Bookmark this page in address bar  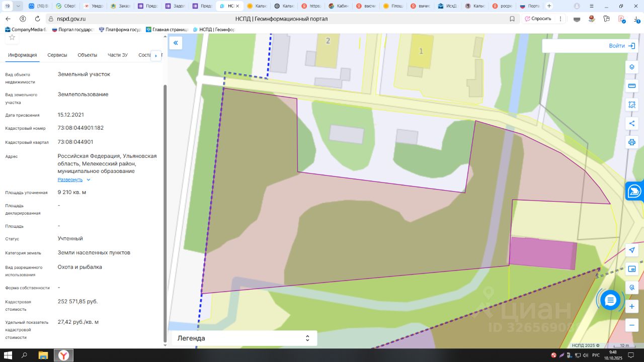(512, 19)
